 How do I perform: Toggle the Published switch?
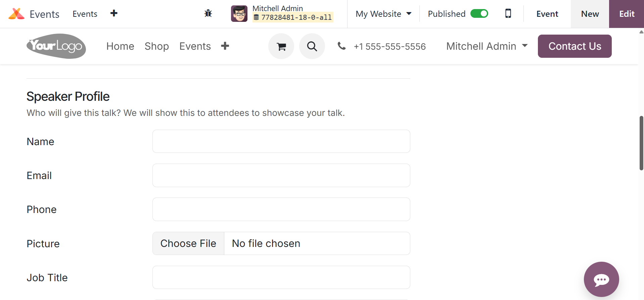pyautogui.click(x=479, y=14)
